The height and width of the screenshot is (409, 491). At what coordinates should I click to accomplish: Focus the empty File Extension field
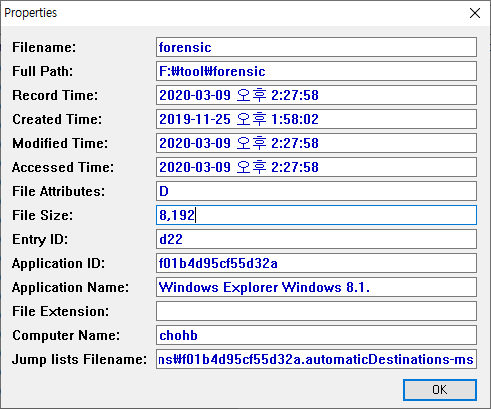click(316, 311)
